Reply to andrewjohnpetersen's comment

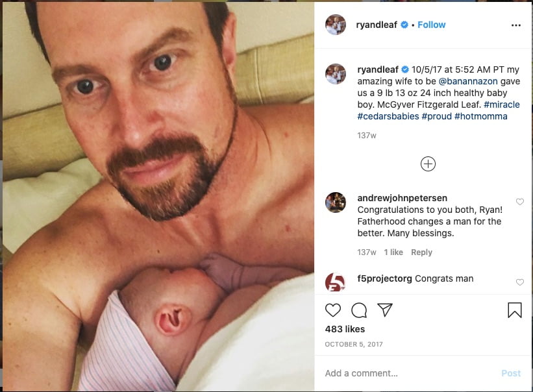click(421, 252)
